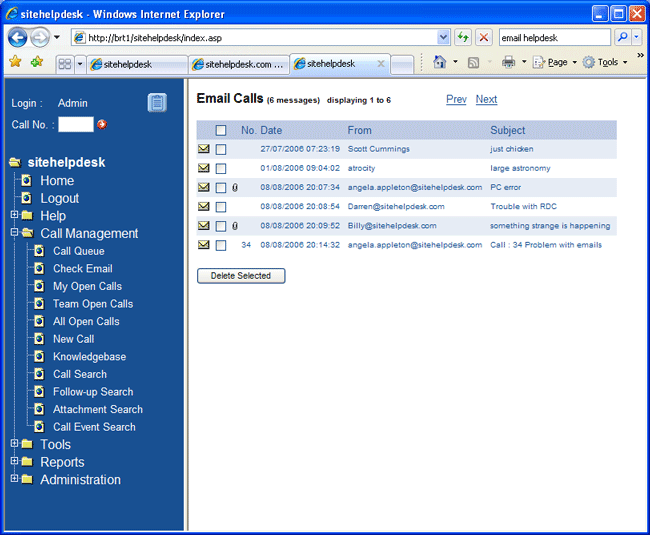Click the red go arrow beside Call No.
The height and width of the screenshot is (535, 650).
pyautogui.click(x=102, y=124)
